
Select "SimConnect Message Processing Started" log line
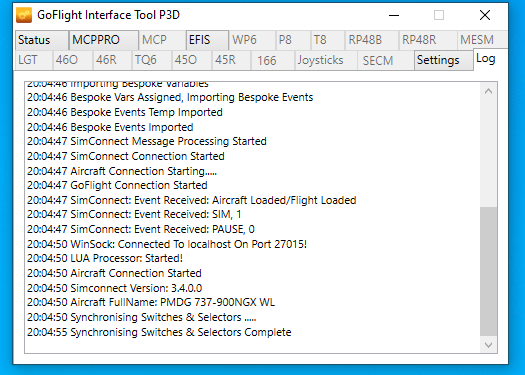pyautogui.click(x=147, y=141)
